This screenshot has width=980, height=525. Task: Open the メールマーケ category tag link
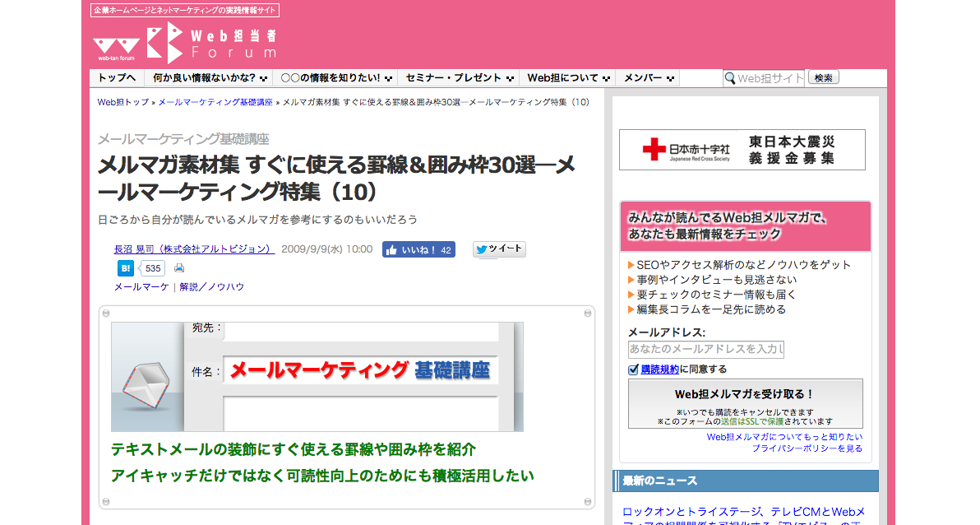click(x=141, y=286)
